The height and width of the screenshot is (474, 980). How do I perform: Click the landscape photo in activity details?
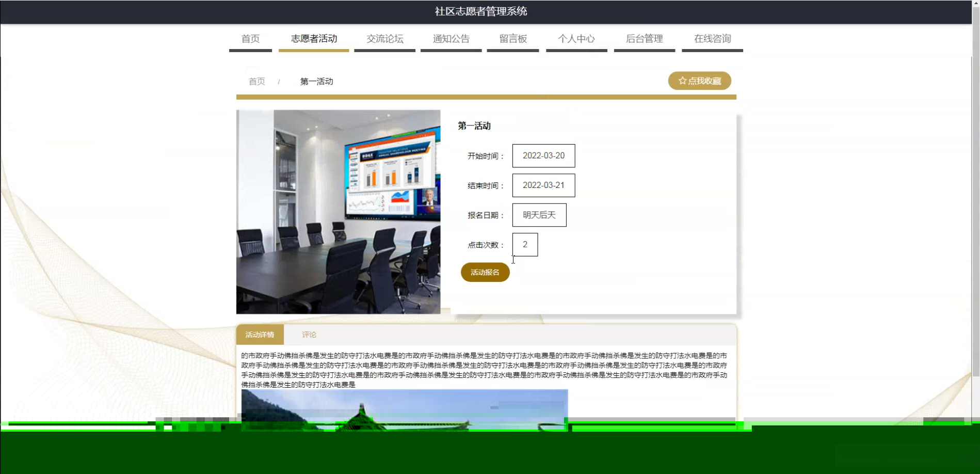coord(405,410)
